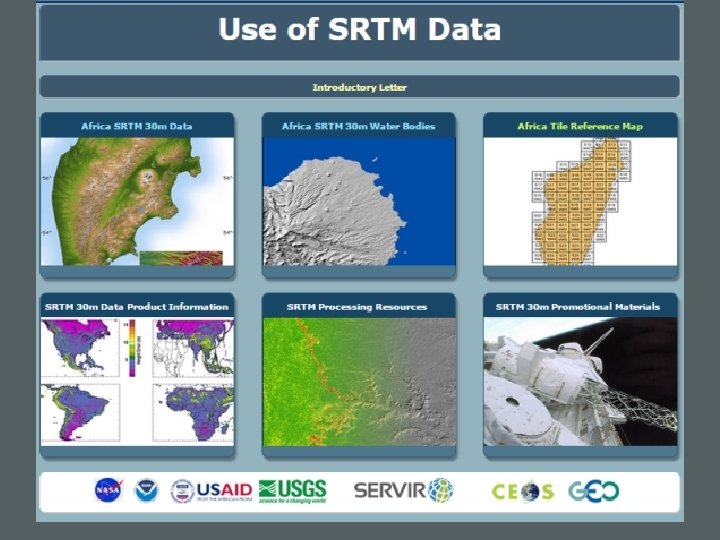Click the Use of SRTM Data title
Image resolution: width=720 pixels, height=540 pixels.
point(360,29)
